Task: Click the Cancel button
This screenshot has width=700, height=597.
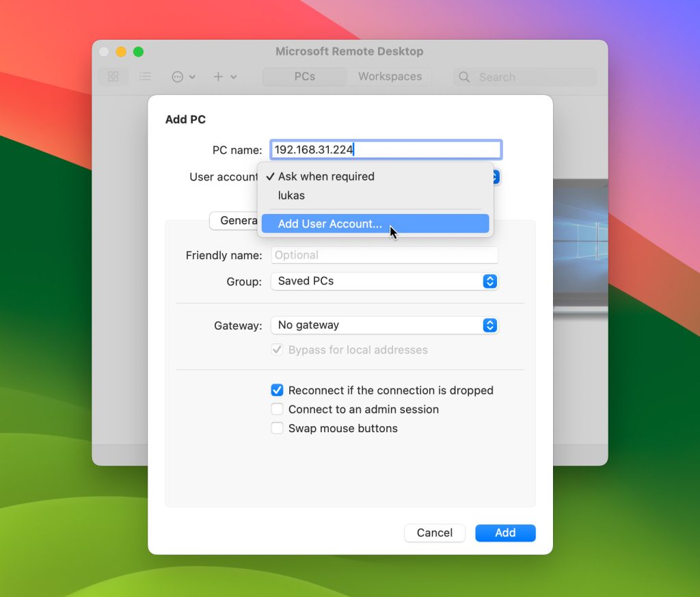Action: 435,533
